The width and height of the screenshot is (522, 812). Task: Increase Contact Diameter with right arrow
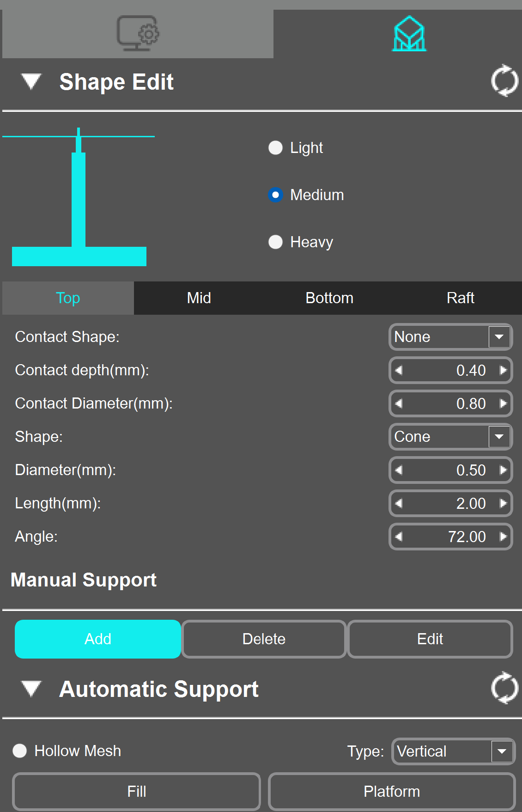pyautogui.click(x=503, y=403)
